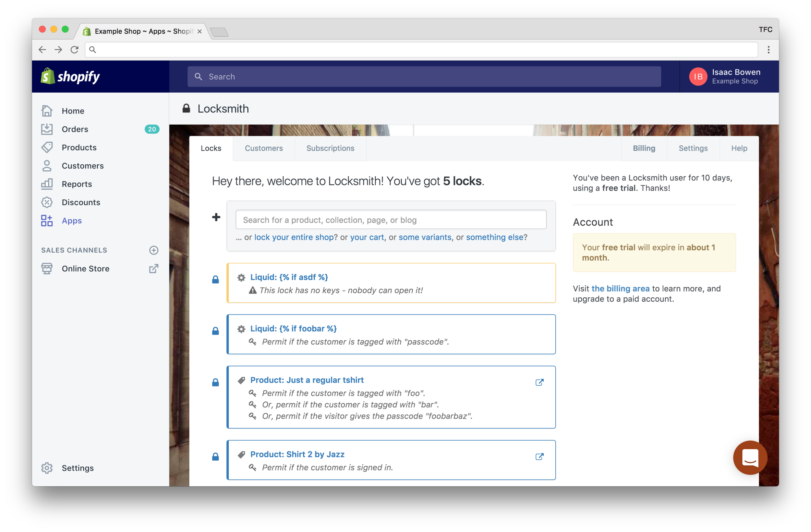Switch to the Locks tab

pos(211,148)
